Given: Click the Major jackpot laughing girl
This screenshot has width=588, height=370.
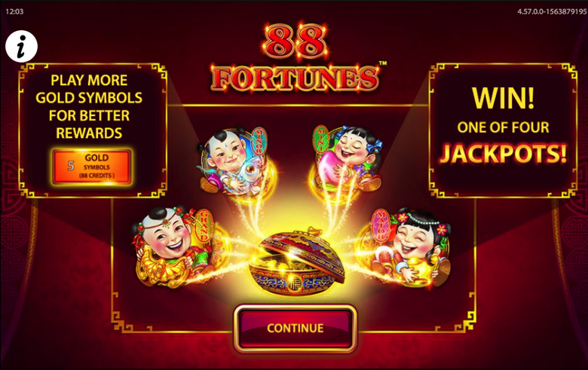Looking at the screenshot, I should click(411, 246).
